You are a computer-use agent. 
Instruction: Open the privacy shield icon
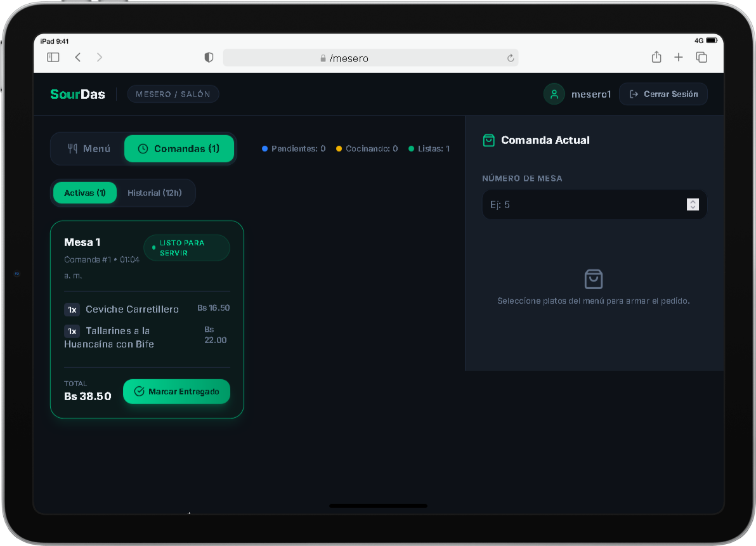click(209, 57)
